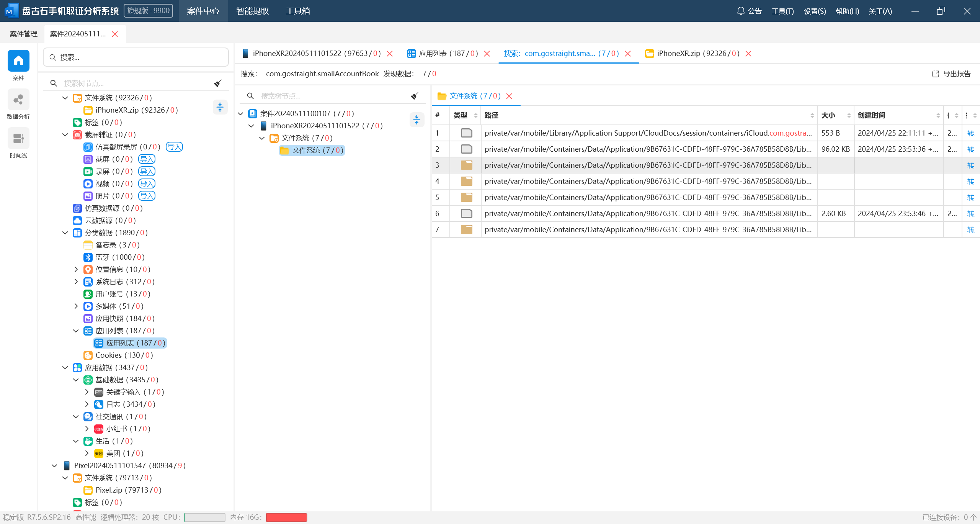Click the 案件 home sidebar icon
Image resolution: width=980 pixels, height=524 pixels.
(18, 61)
